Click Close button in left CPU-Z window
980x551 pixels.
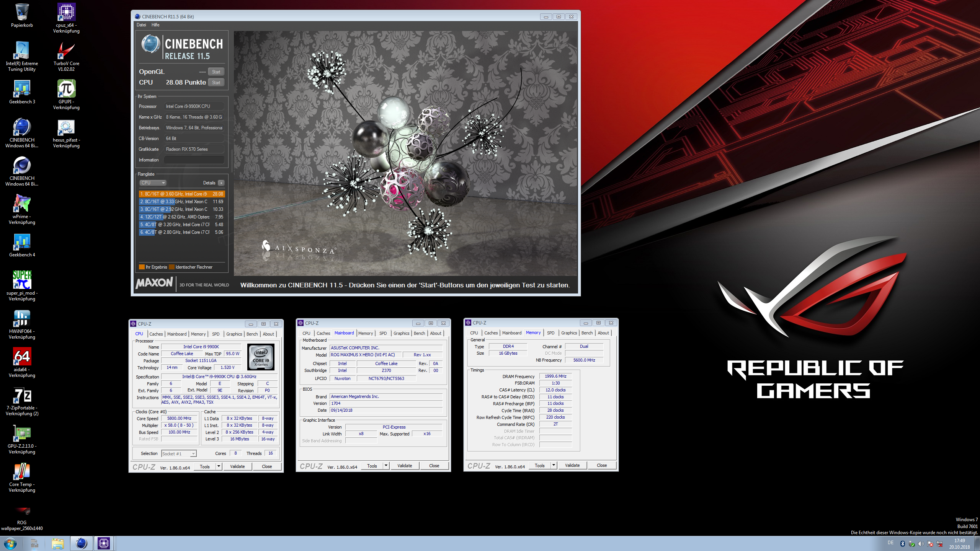(x=267, y=466)
